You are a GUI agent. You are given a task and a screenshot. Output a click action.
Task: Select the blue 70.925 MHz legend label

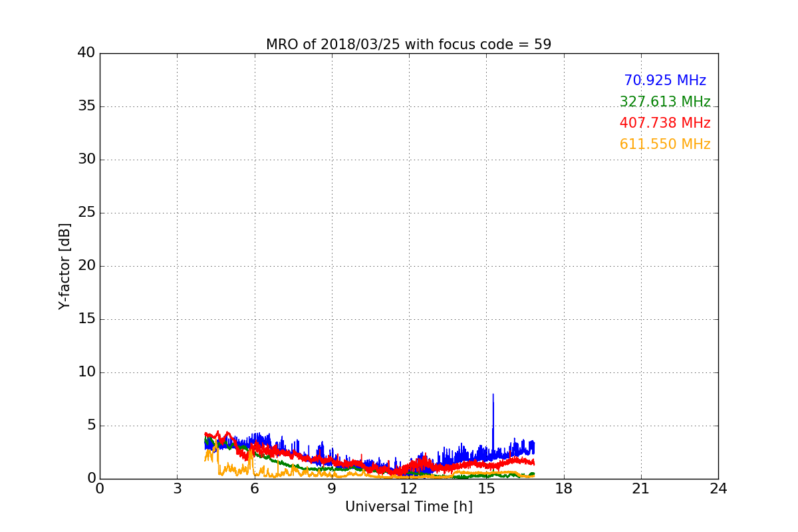click(x=665, y=80)
